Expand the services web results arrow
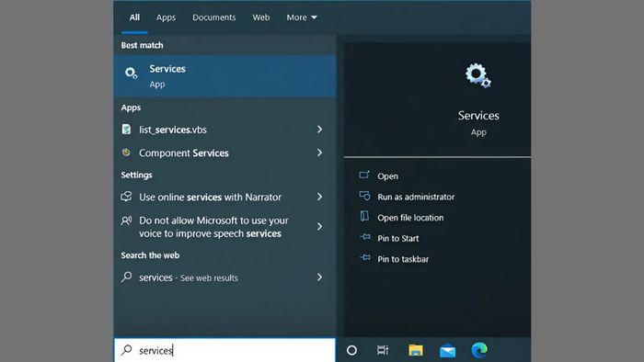Image resolution: width=644 pixels, height=362 pixels. click(x=319, y=277)
